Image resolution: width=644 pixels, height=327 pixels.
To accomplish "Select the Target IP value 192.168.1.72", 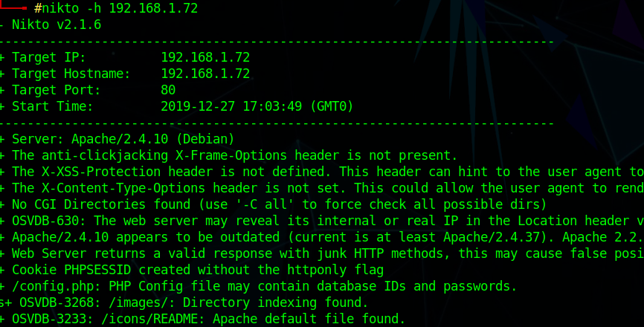I will 205,57.
